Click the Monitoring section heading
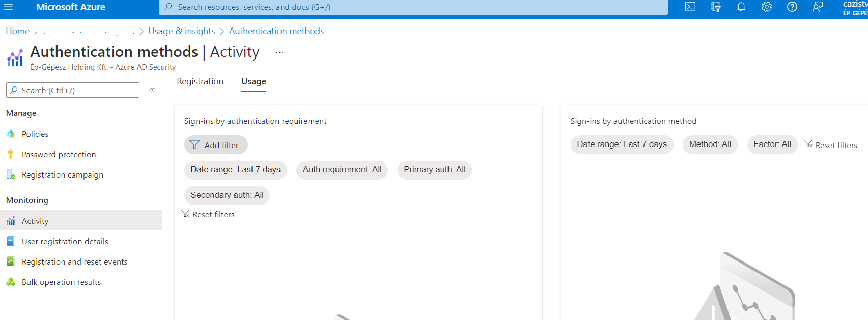 tap(27, 200)
